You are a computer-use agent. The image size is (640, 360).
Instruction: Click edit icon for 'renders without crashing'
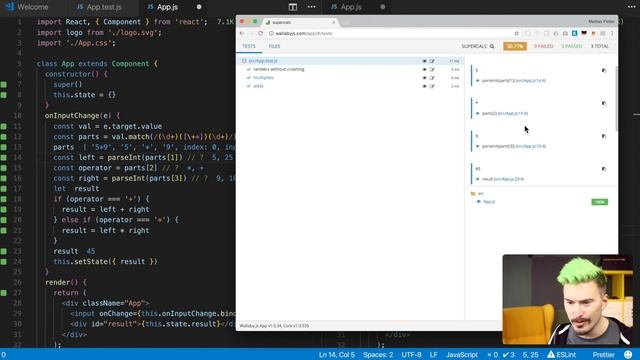tap(432, 69)
